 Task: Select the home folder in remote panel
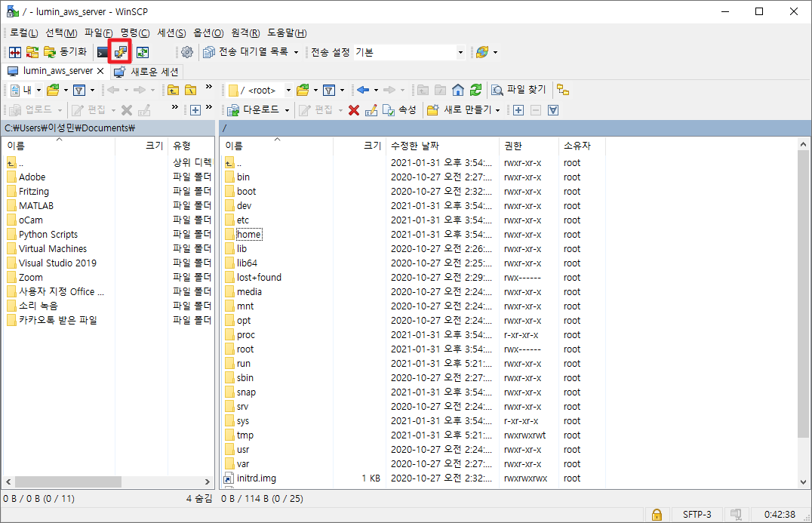pos(248,235)
